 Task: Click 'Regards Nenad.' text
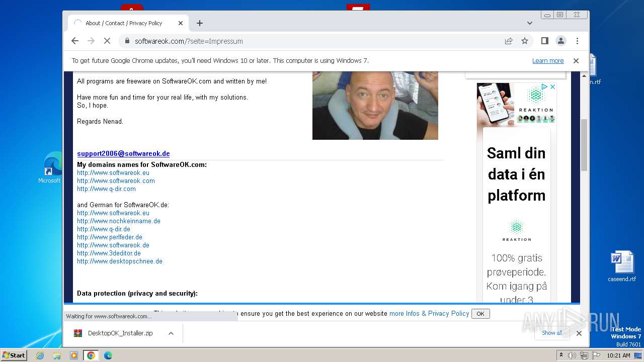[x=100, y=122]
